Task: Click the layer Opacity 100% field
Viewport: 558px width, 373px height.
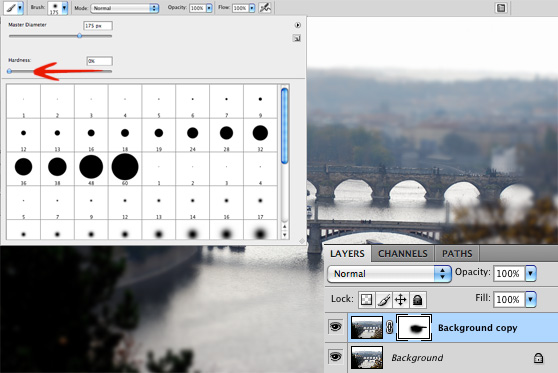Action: (509, 273)
